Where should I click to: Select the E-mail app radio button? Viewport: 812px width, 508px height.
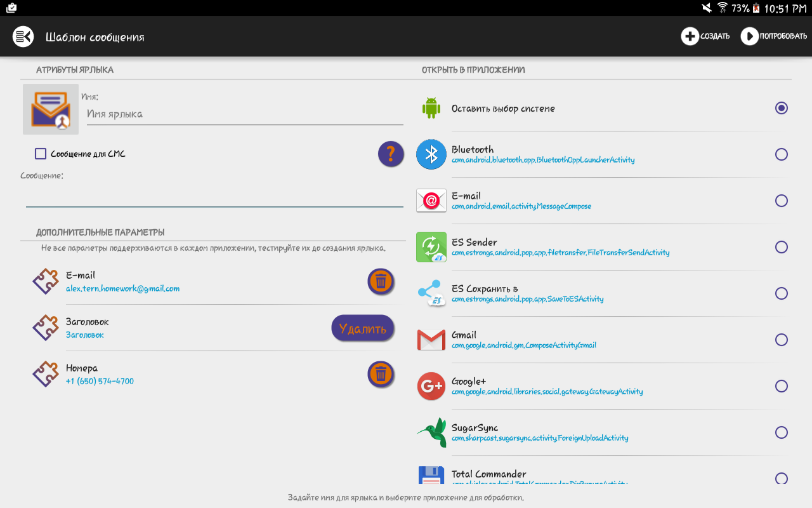[782, 201]
